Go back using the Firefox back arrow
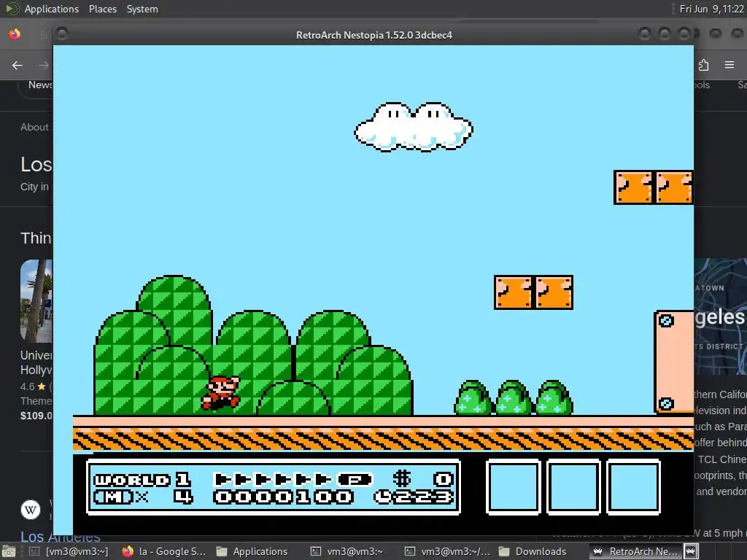This screenshot has width=747, height=560. click(18, 65)
